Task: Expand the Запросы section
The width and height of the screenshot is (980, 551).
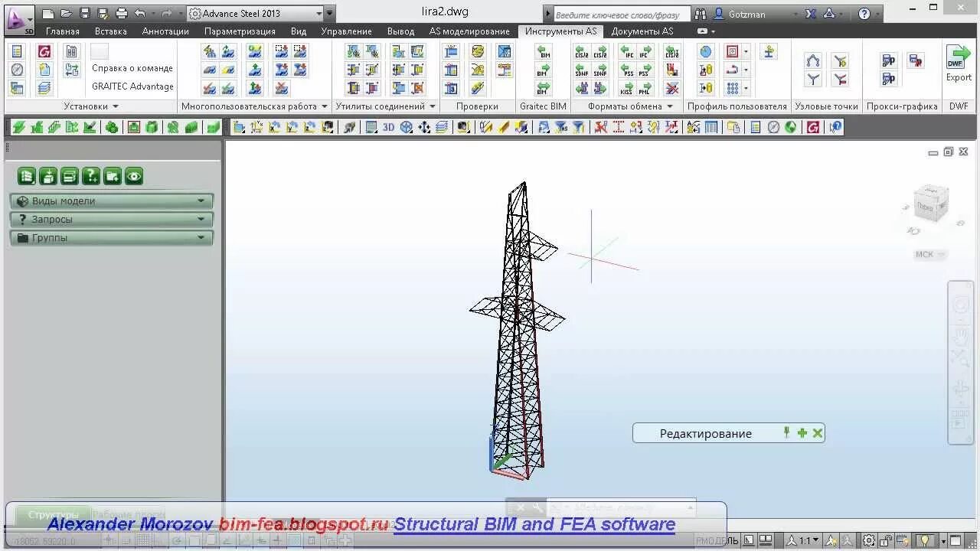Action: point(112,220)
